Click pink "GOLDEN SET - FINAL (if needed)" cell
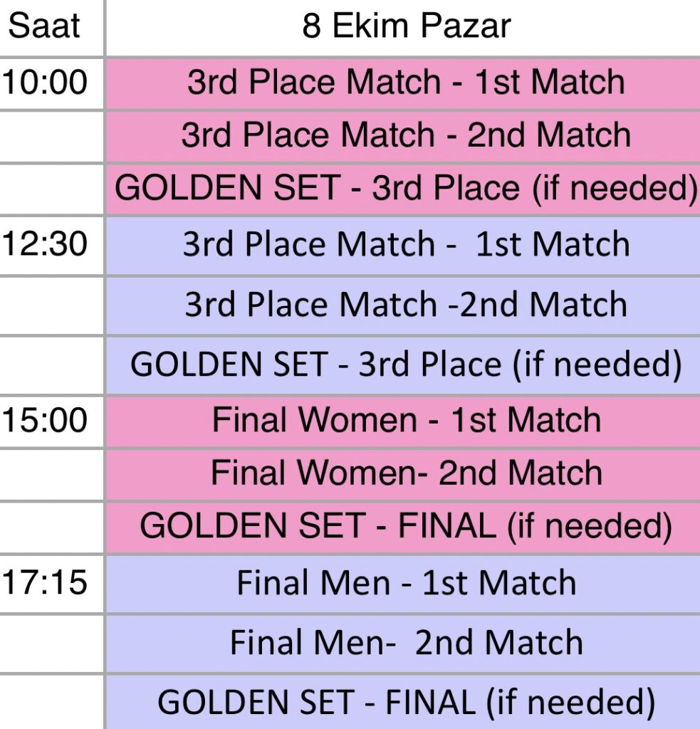The width and height of the screenshot is (700, 729). pyautogui.click(x=407, y=527)
